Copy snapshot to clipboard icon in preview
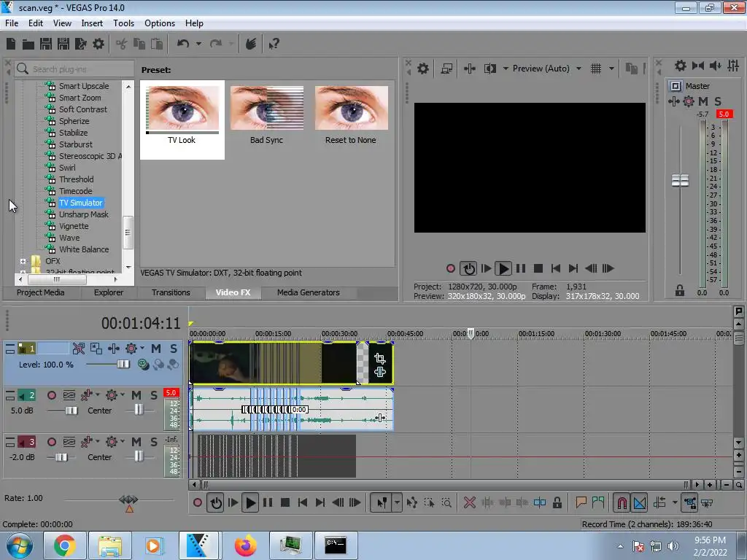 [x=631, y=69]
